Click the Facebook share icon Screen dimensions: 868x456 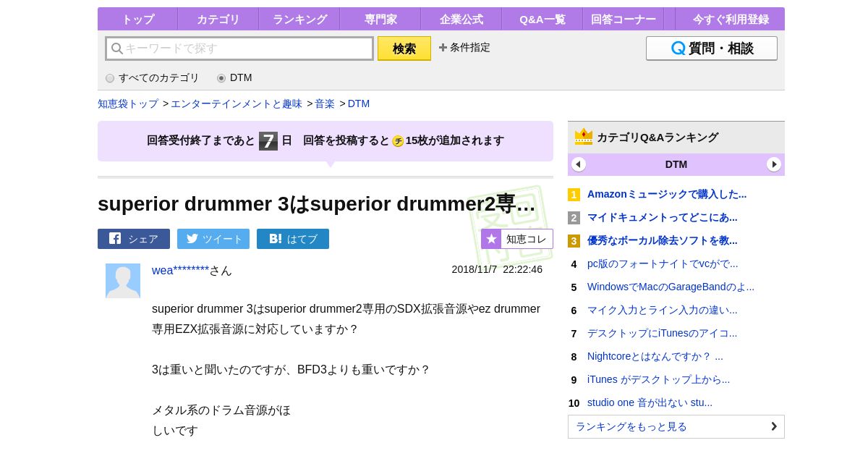point(115,239)
